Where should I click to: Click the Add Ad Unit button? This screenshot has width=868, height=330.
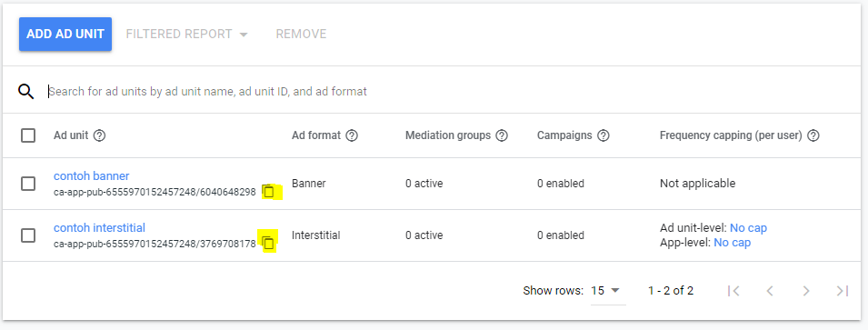65,34
